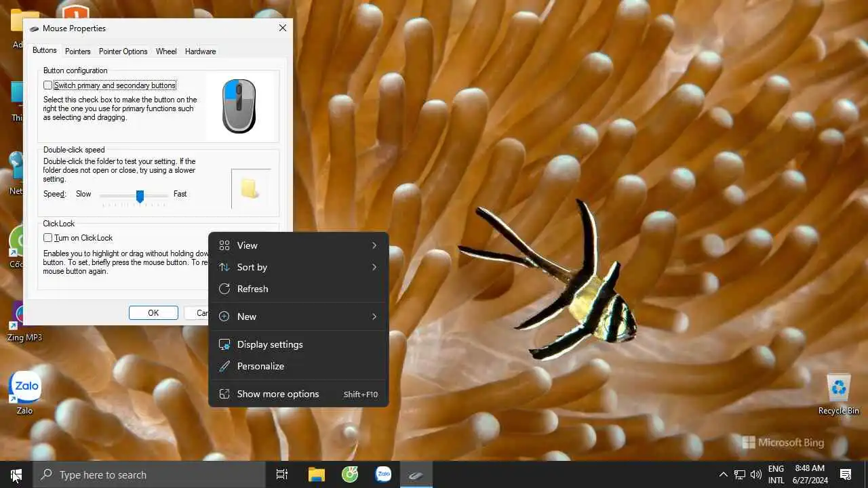This screenshot has width=868, height=488.
Task: Click the partially hidden Cancel button
Action: click(x=197, y=312)
